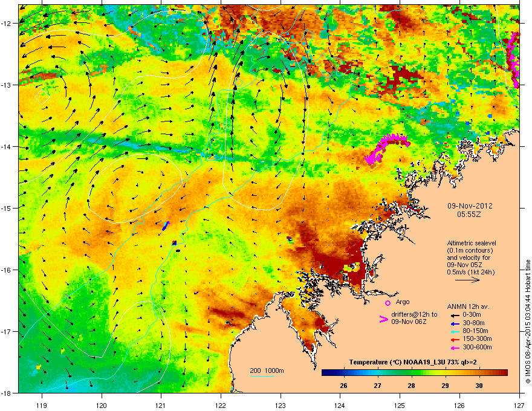Click the '-17' latitude axis label
Viewport: 532px width, 411px height.
point(6,331)
